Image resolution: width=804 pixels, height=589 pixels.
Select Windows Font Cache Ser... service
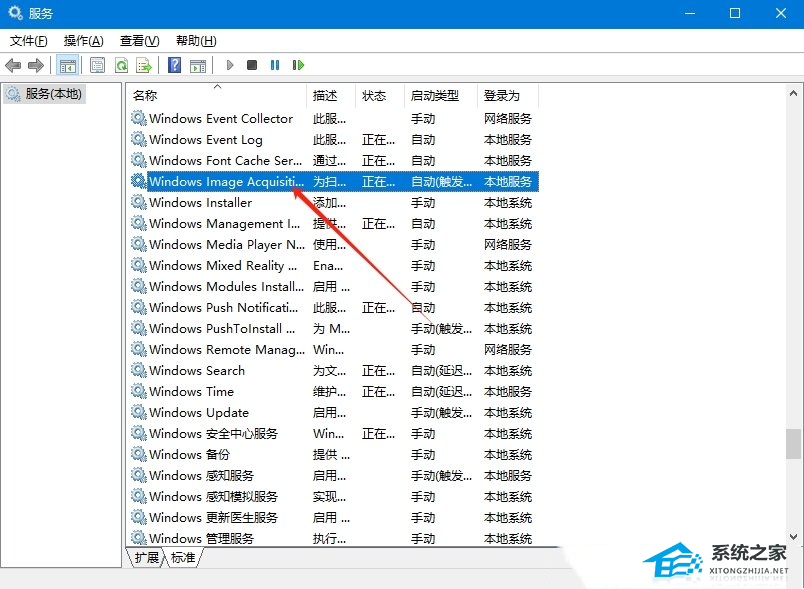(x=334, y=160)
